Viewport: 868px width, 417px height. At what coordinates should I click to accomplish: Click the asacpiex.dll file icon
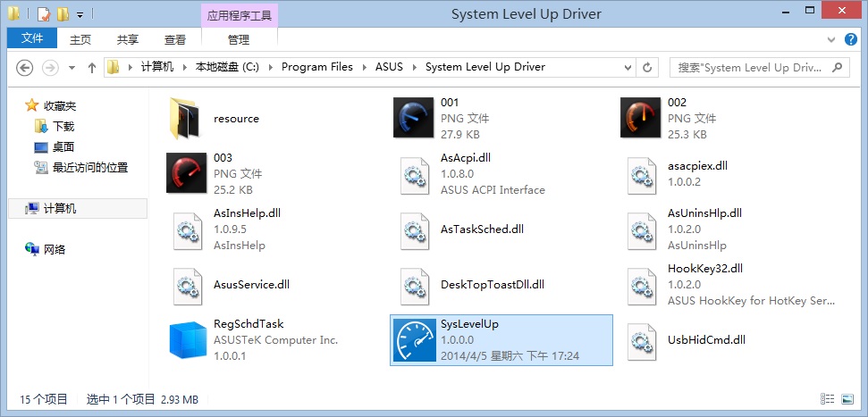click(x=642, y=176)
